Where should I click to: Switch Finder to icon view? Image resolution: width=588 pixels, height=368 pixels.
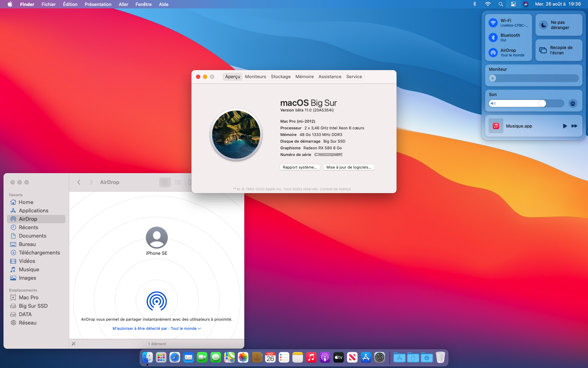click(165, 182)
